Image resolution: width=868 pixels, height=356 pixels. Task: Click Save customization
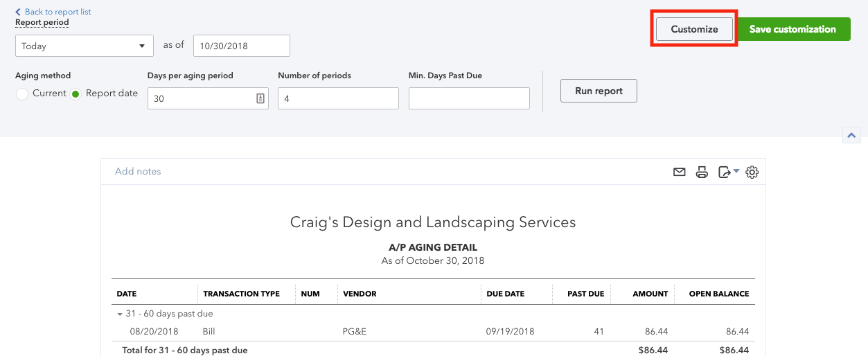tap(792, 29)
